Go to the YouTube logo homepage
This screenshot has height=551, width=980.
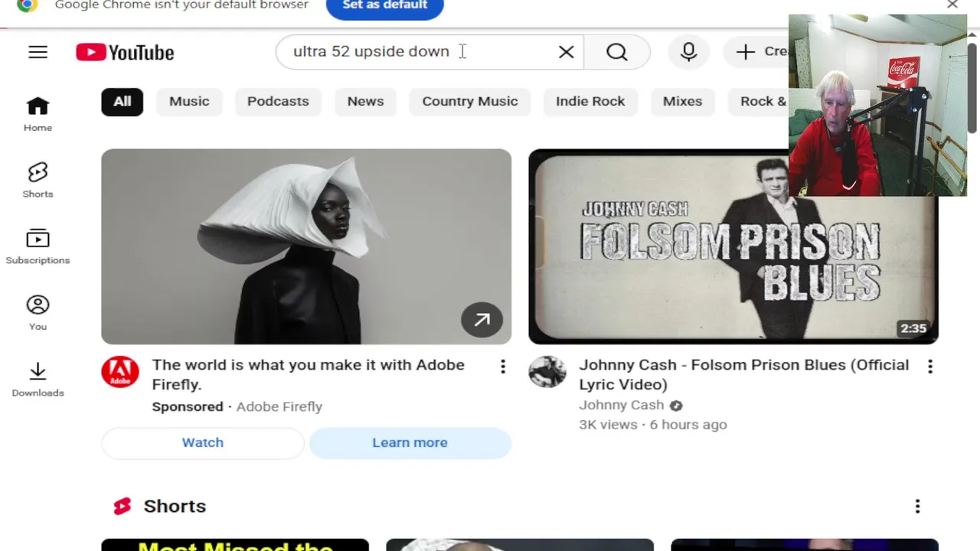pyautogui.click(x=125, y=52)
